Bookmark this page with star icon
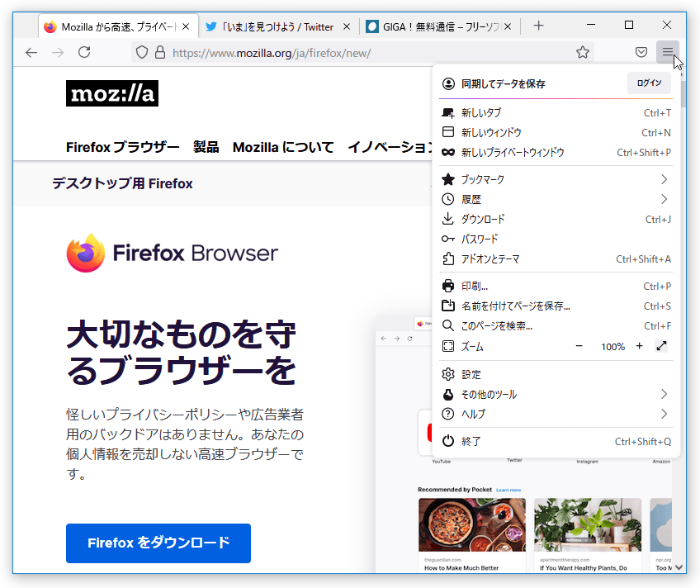700x588 pixels. pos(583,52)
